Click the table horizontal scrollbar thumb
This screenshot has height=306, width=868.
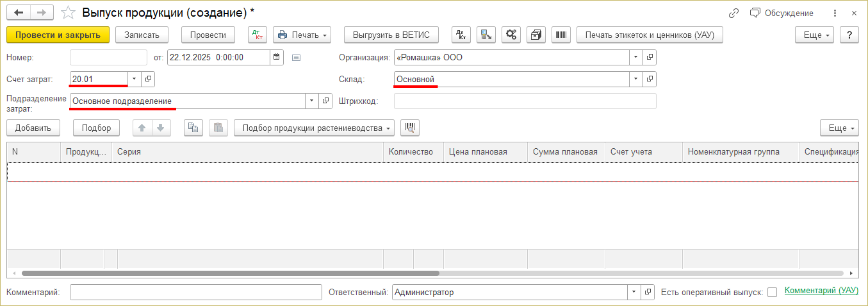229,273
